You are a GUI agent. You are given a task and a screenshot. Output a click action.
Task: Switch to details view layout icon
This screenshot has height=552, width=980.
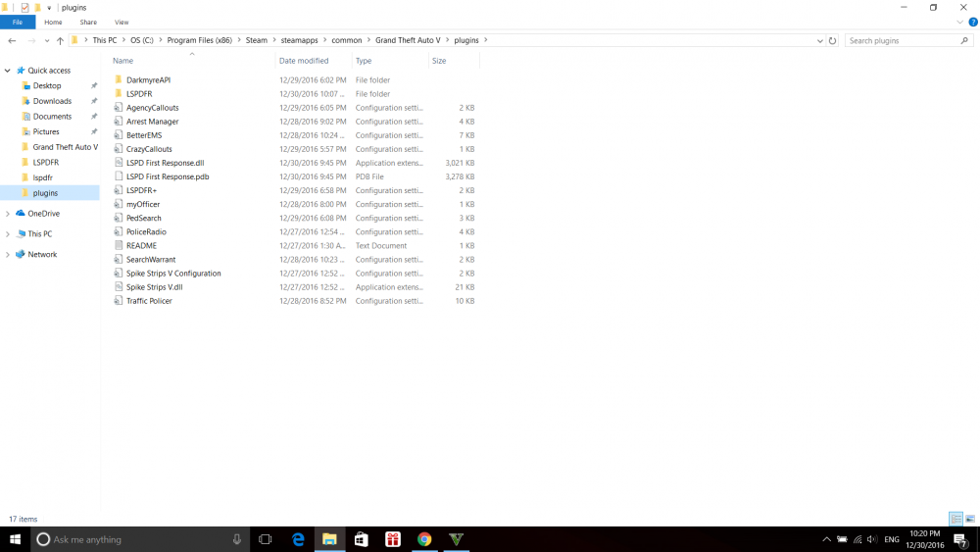coord(955,519)
